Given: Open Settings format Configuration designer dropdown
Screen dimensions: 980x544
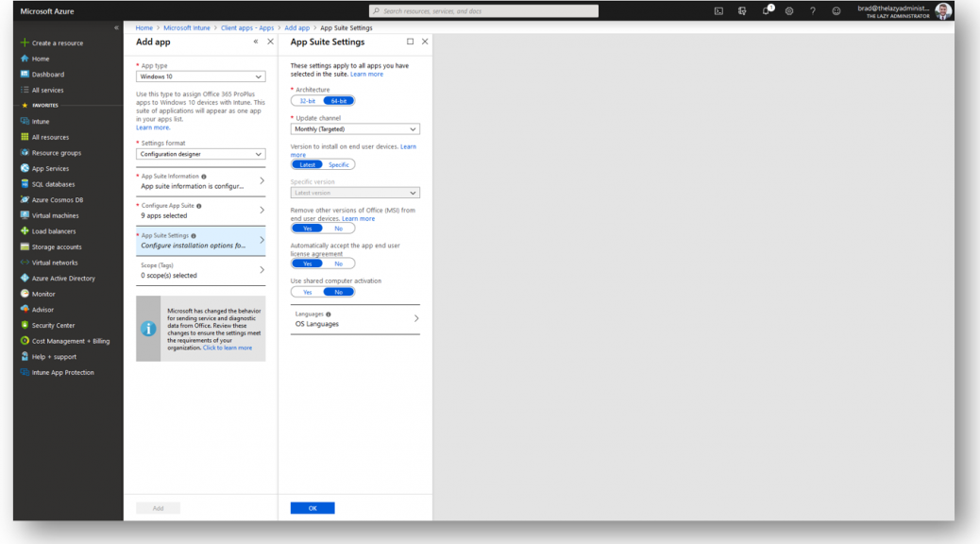Looking at the screenshot, I should pos(200,154).
